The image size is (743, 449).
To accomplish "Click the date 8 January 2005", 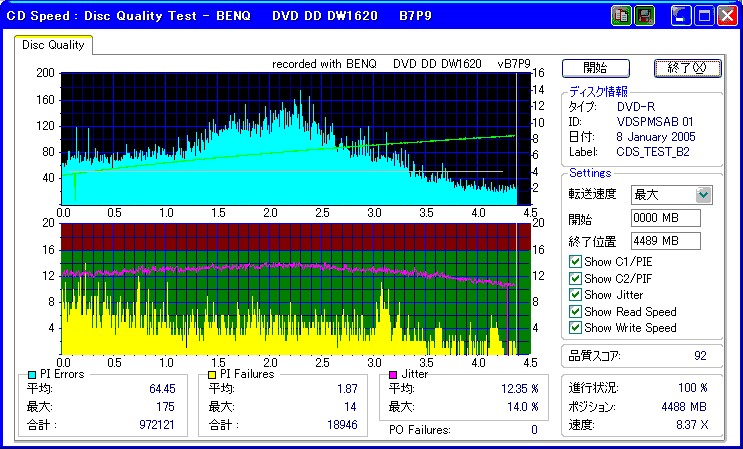I will [656, 137].
